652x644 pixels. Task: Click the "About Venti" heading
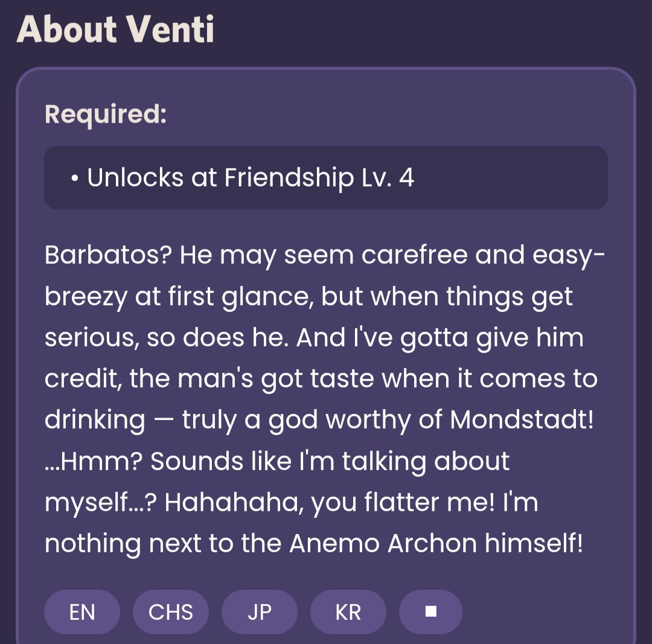click(115, 29)
